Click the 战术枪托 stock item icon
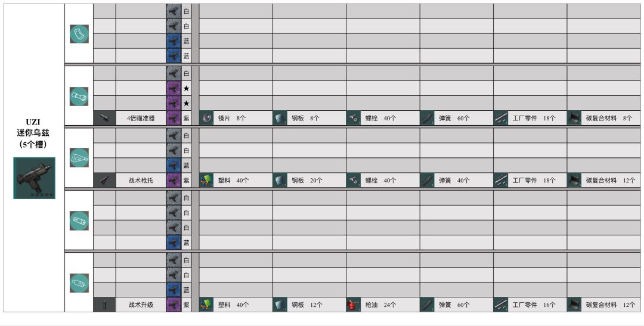Image resolution: width=644 pixels, height=326 pixels. [105, 180]
